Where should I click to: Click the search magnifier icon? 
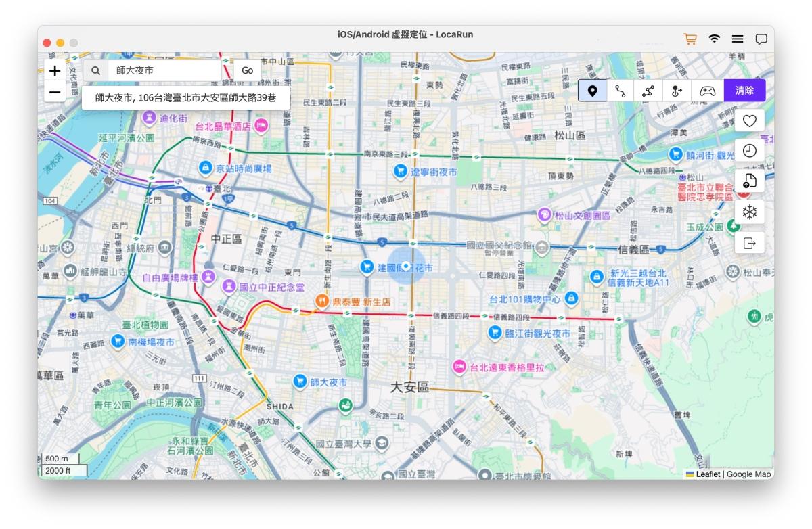click(x=96, y=70)
